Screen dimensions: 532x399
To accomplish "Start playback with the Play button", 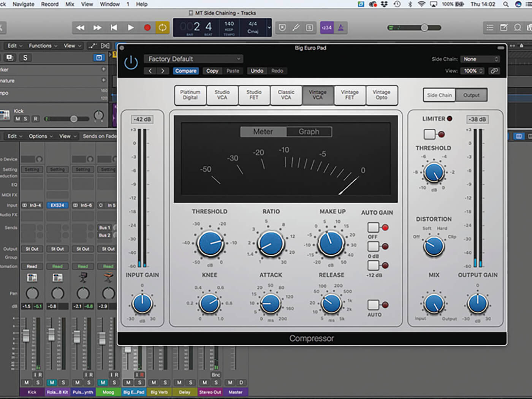I will pyautogui.click(x=130, y=27).
